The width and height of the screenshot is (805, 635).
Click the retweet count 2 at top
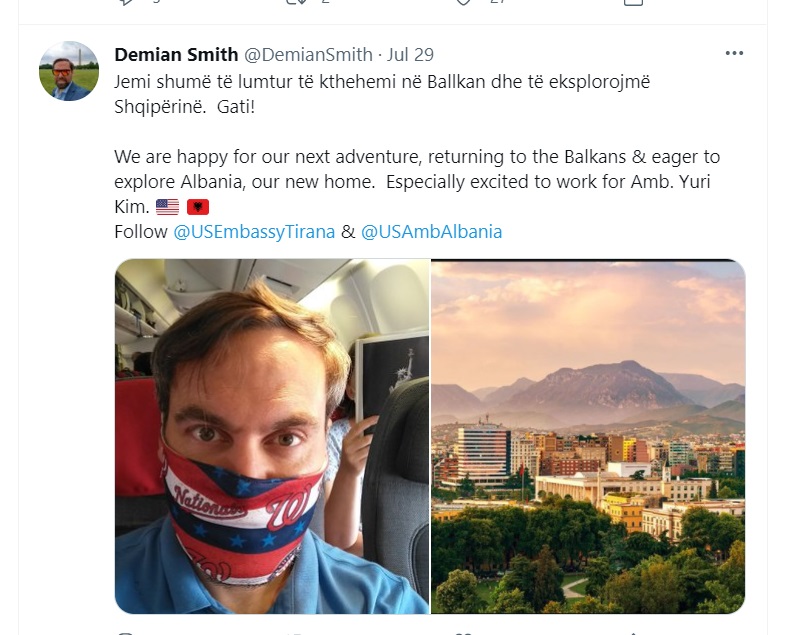(x=325, y=2)
